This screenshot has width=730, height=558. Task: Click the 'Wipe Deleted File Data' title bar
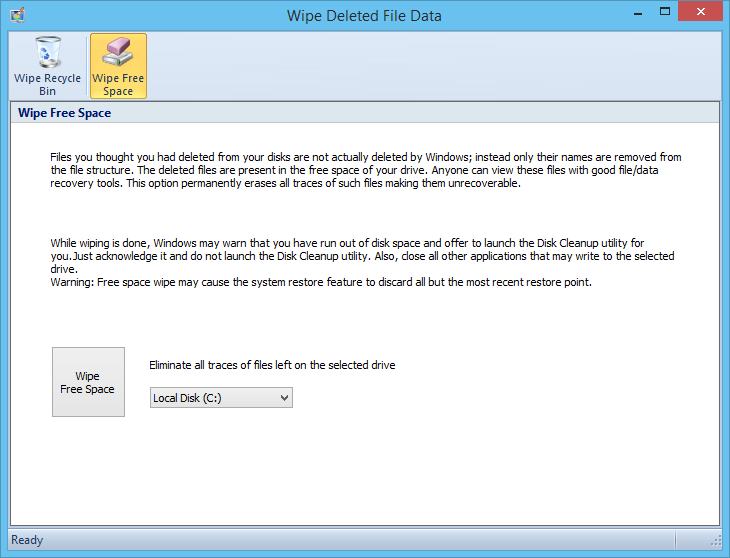[364, 15]
